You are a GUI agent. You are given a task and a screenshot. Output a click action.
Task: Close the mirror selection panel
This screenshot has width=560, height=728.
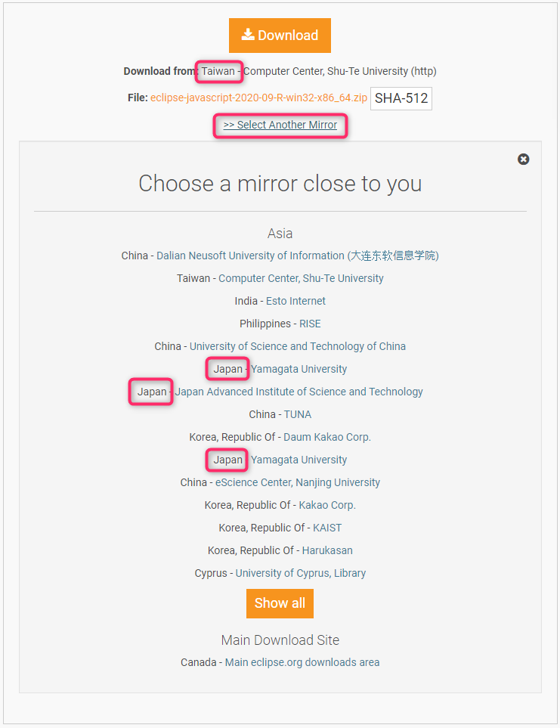point(524,160)
